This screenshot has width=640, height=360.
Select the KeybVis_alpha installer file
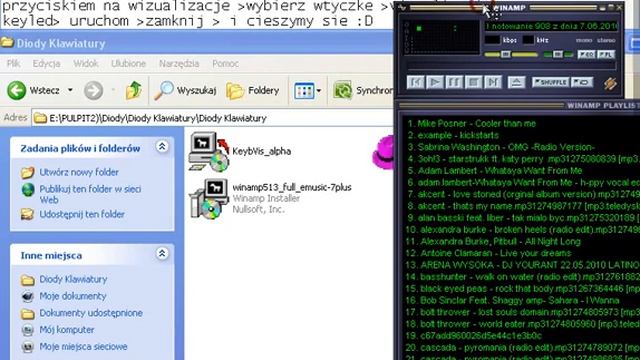coord(241,151)
